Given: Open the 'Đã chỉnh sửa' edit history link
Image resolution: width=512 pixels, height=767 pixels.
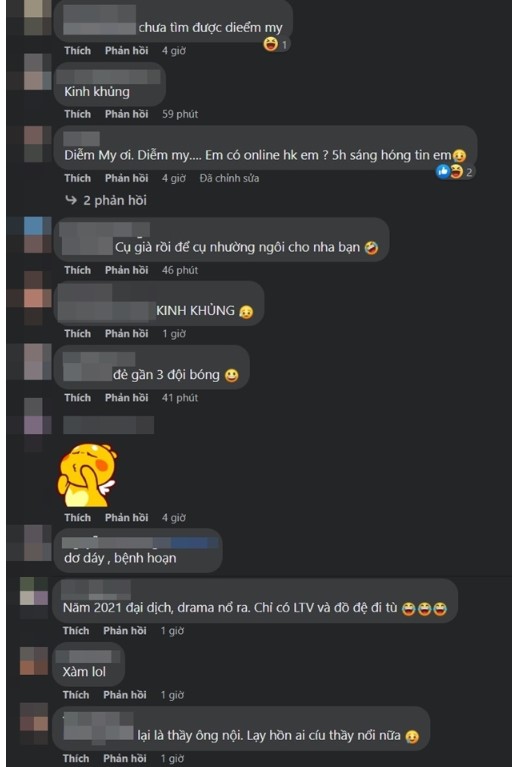Looking at the screenshot, I should (x=229, y=178).
